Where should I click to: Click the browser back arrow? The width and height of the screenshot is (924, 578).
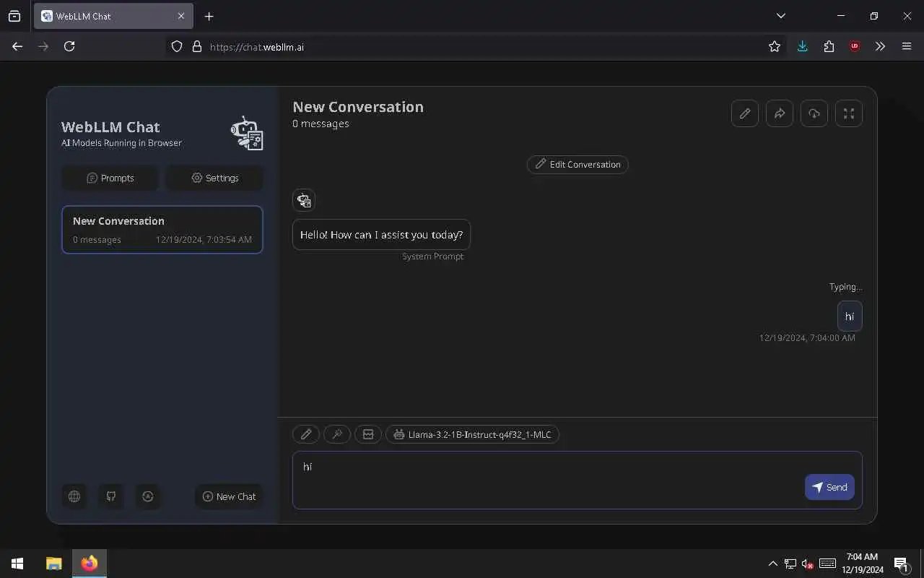tap(17, 46)
